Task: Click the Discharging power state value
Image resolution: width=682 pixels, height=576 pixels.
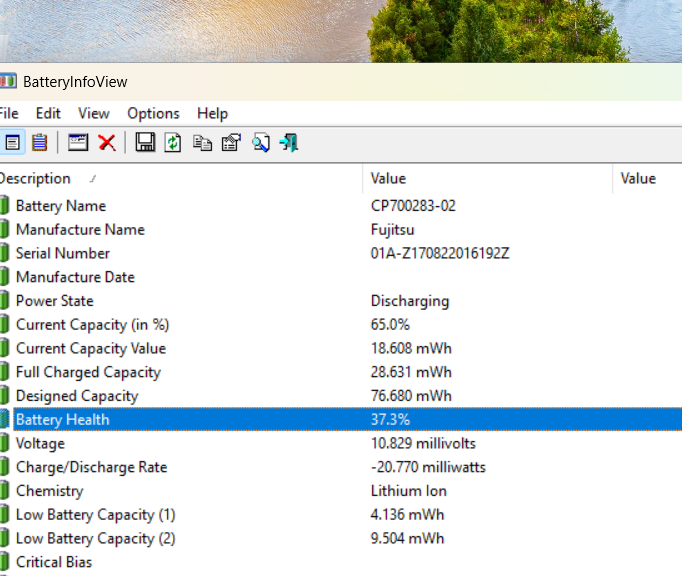Action: click(x=410, y=301)
